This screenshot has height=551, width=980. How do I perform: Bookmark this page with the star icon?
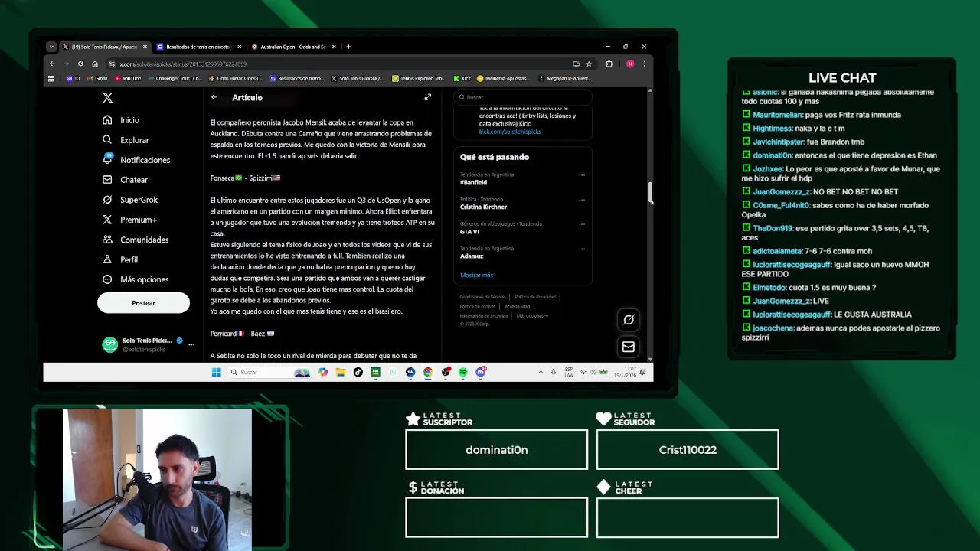(589, 64)
